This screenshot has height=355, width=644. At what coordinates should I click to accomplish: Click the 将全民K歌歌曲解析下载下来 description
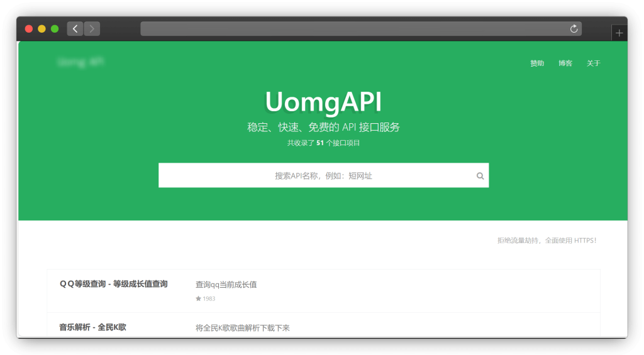tap(243, 327)
